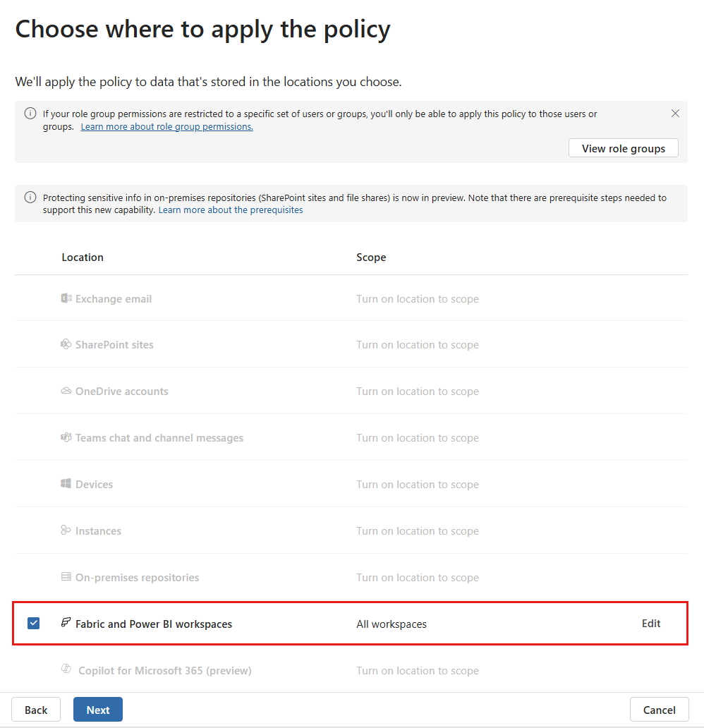
Task: Click the Copilot for Microsoft 365 icon
Action: tap(66, 669)
